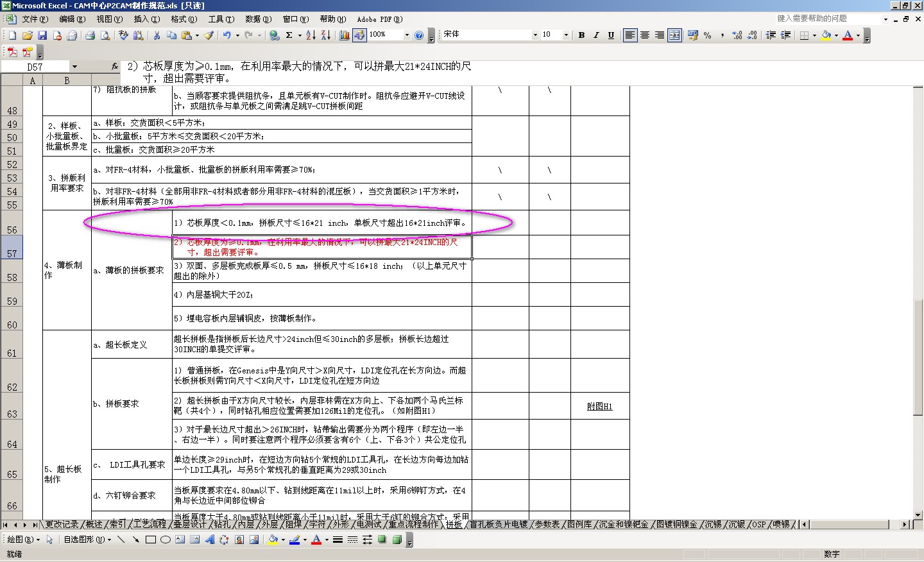The width and height of the screenshot is (924, 562).
Task: Click the 绘图(R) Draw menu button
Action: [24, 540]
